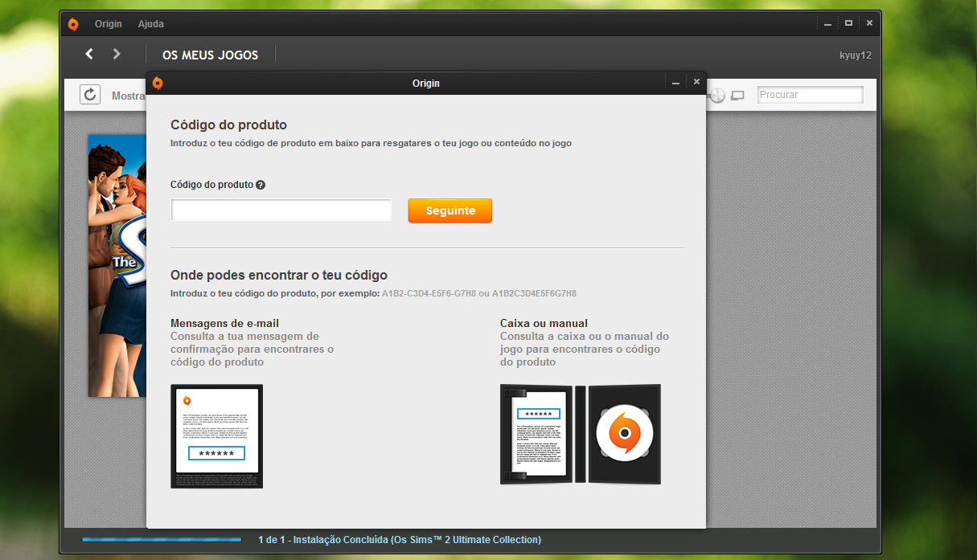The height and width of the screenshot is (560, 977).
Task: Click the game box and disc illustration
Action: [581, 434]
